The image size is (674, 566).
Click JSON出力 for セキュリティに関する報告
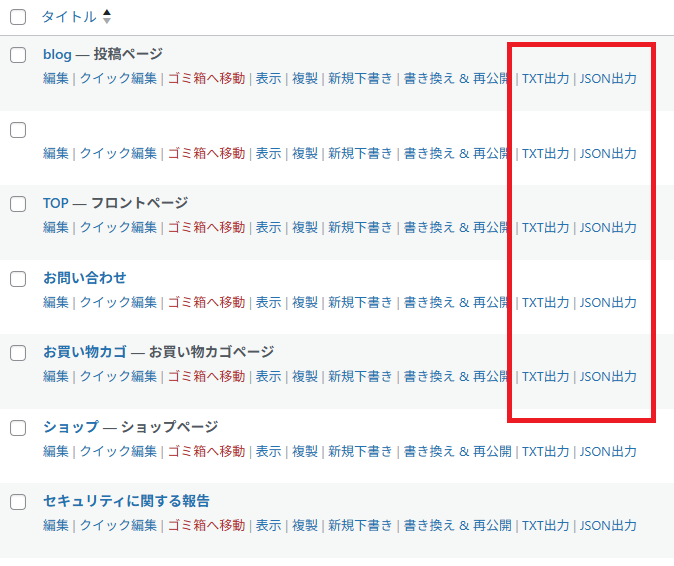pyautogui.click(x=608, y=526)
